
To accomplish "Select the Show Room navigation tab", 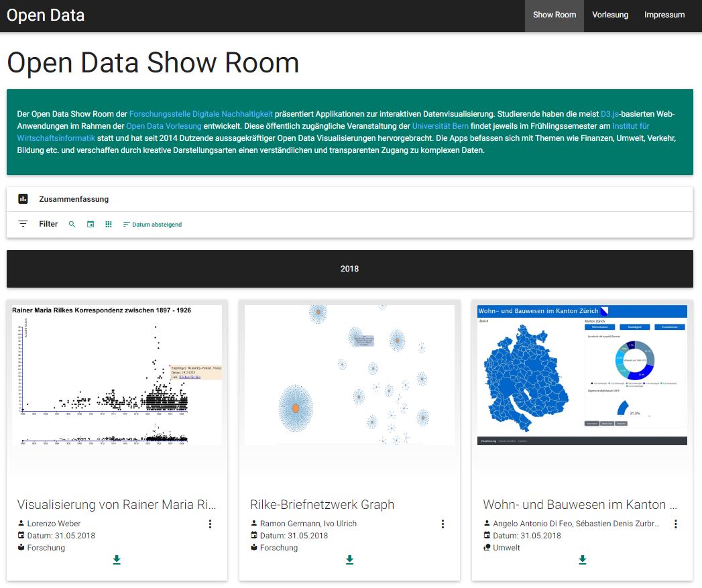I will [x=554, y=15].
